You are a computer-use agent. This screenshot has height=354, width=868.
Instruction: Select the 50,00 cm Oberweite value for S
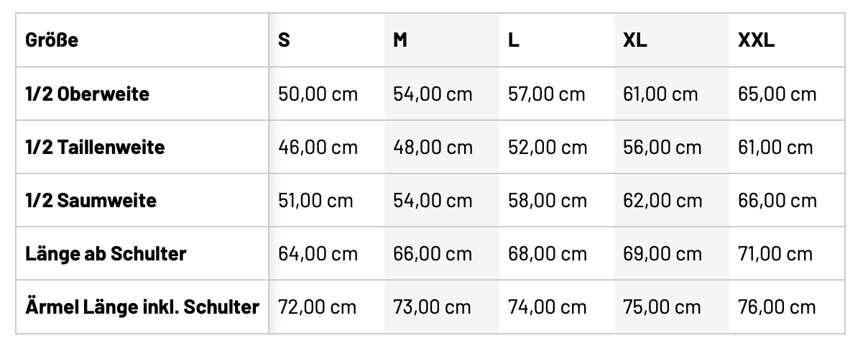[318, 94]
